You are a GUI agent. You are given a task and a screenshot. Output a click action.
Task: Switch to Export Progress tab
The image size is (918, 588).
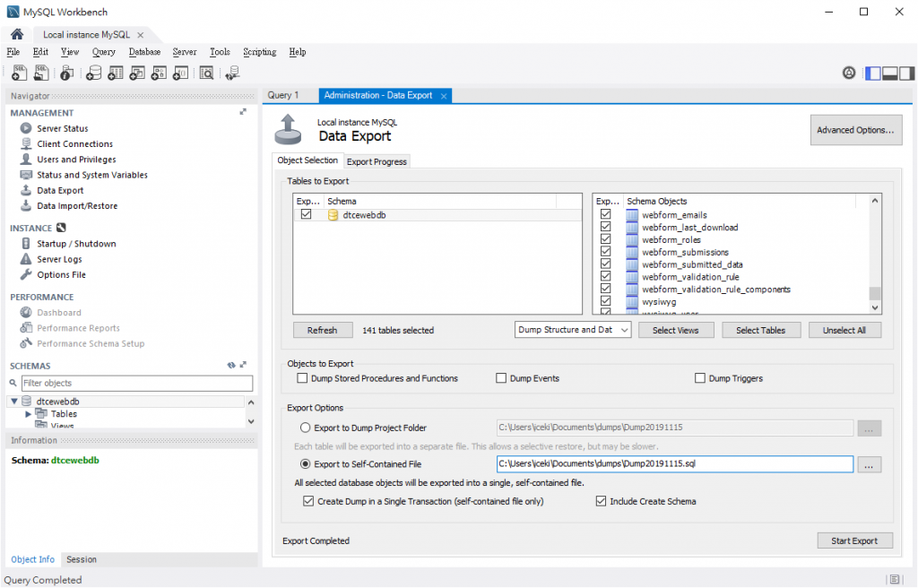click(377, 161)
